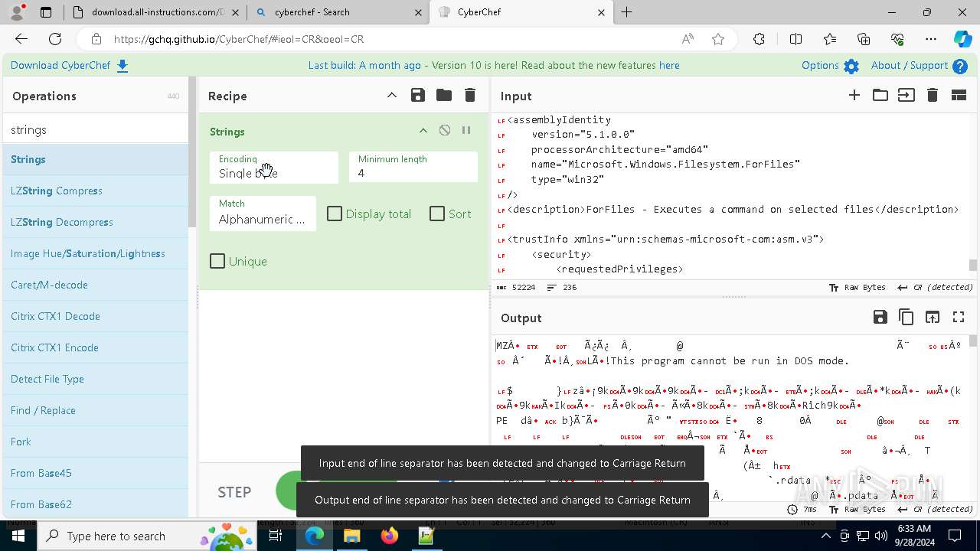The width and height of the screenshot is (980, 551).
Task: Load a recipe with folder icon
Action: [444, 96]
